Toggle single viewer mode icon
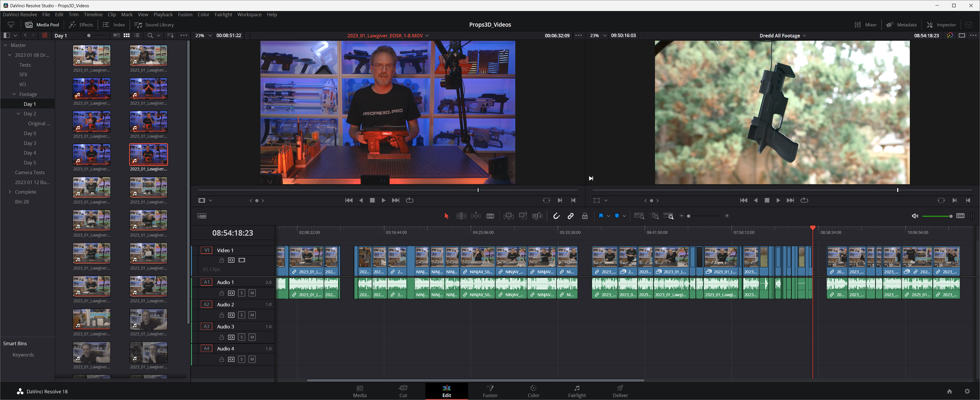 (962, 35)
